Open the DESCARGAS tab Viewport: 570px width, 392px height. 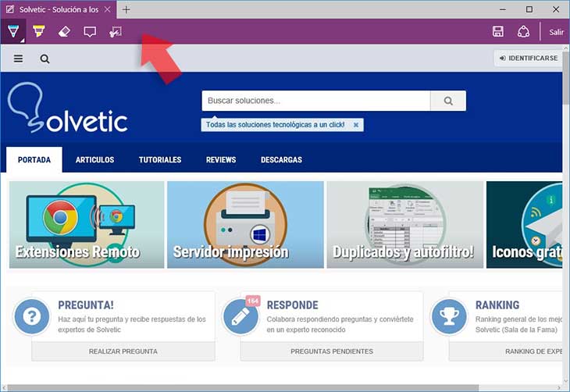[x=281, y=159]
